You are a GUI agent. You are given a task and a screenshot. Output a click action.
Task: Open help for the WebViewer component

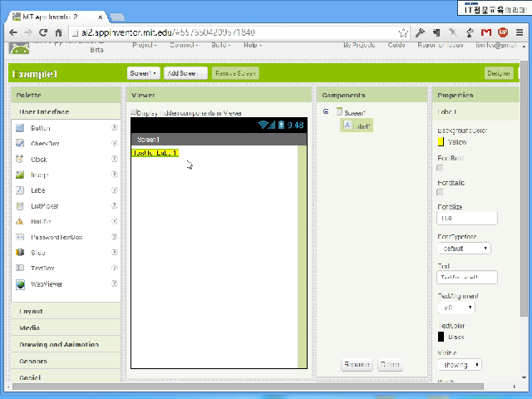point(115,283)
